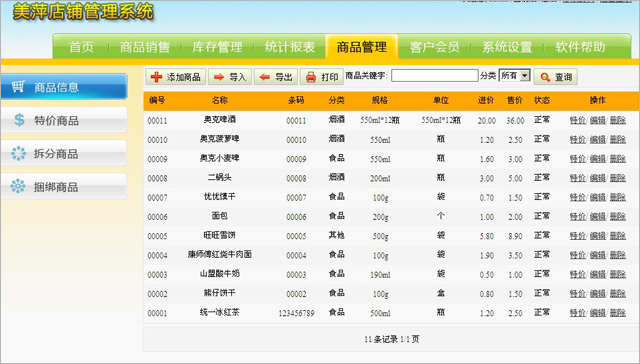
Task: Click product name 统一冰红茶
Action: pyautogui.click(x=220, y=313)
